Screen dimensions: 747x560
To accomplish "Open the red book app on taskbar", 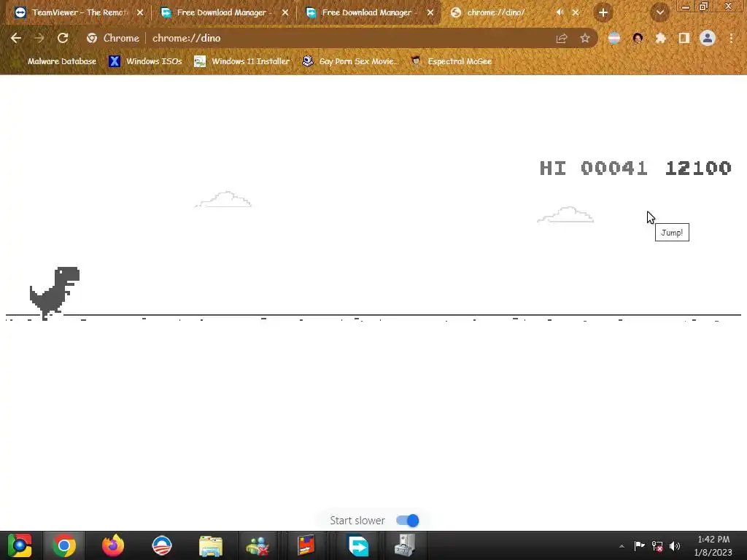I will 306,545.
